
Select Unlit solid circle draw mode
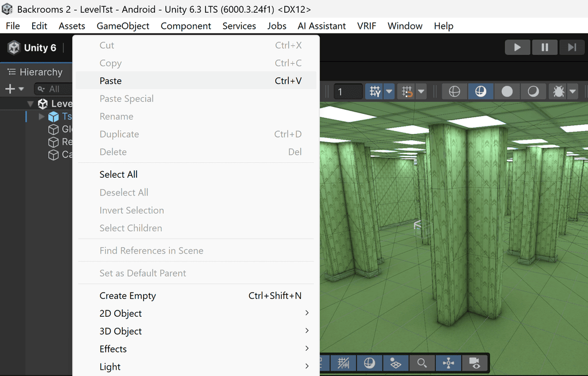[507, 91]
